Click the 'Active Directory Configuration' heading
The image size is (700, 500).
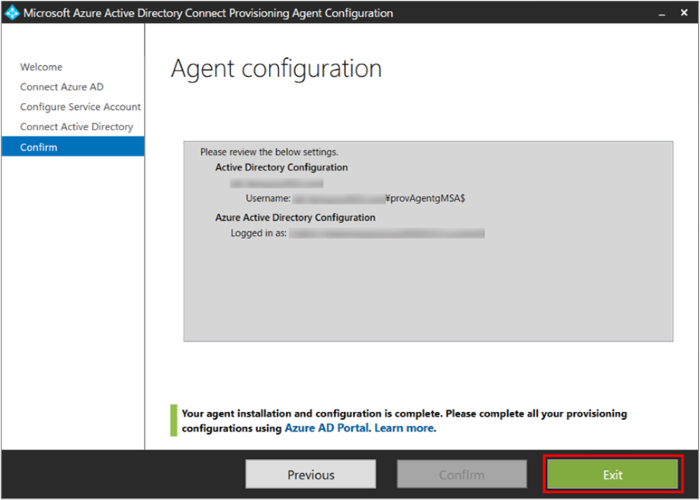(x=282, y=167)
